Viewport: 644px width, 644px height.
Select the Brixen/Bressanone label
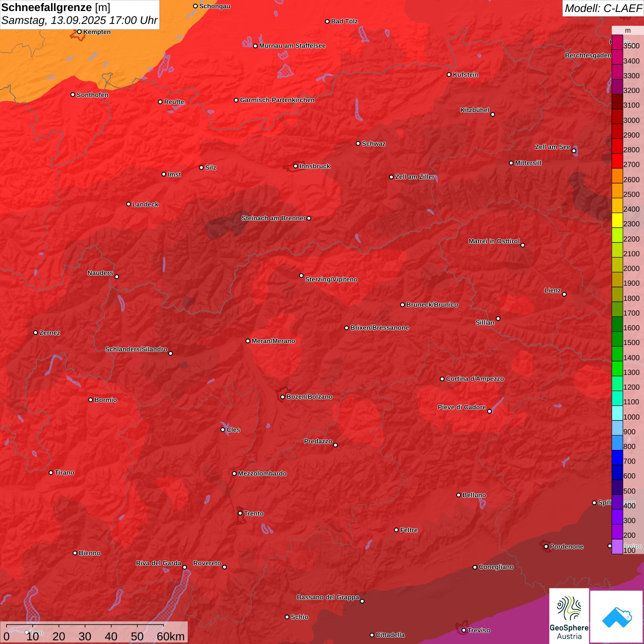click(379, 328)
